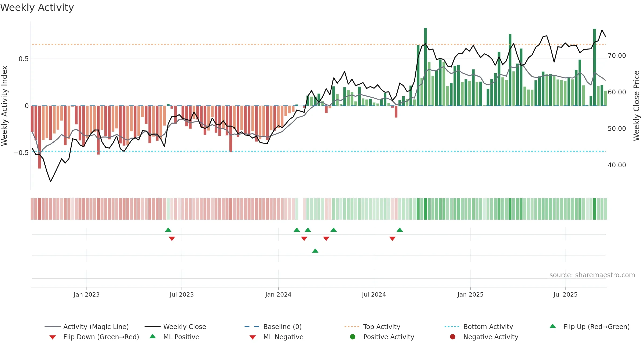The height and width of the screenshot is (362, 644).
Task: Select the first Flip Up marker after Jan 2024
Action: point(297,230)
